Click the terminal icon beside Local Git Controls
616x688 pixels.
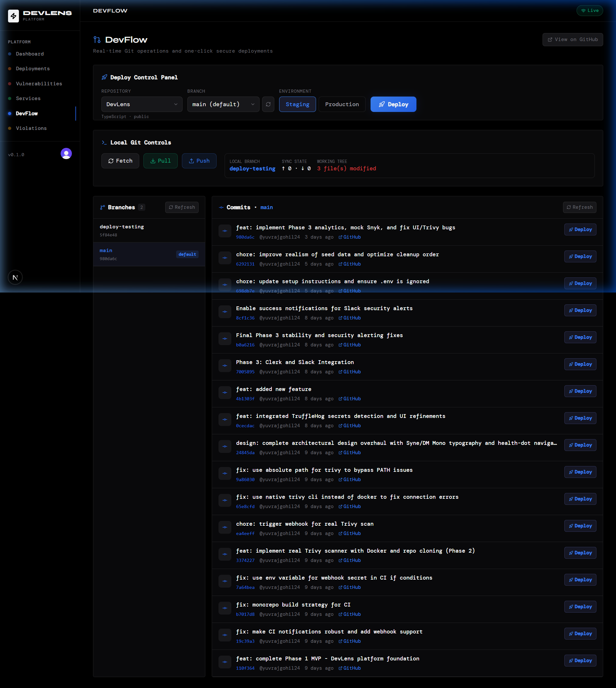[104, 142]
